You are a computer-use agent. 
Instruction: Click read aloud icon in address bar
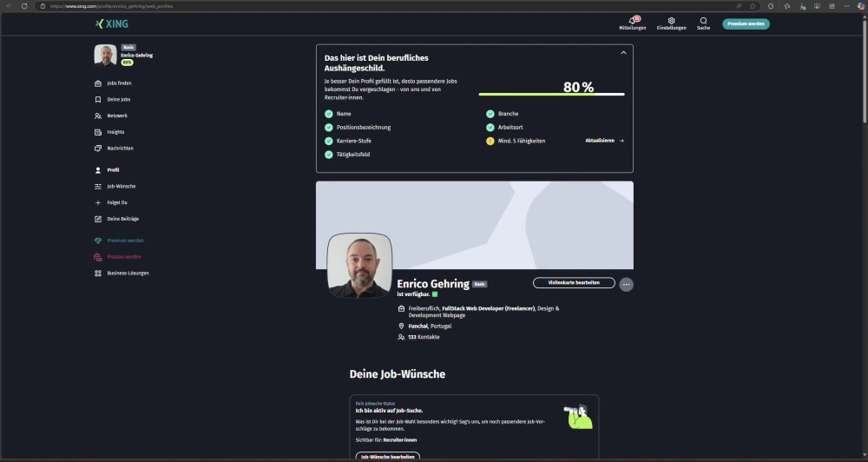pyautogui.click(x=739, y=6)
